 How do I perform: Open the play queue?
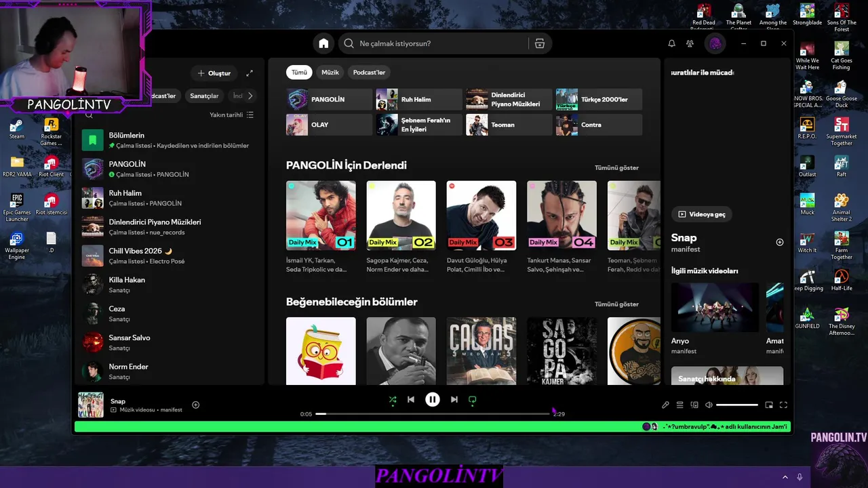pos(679,405)
